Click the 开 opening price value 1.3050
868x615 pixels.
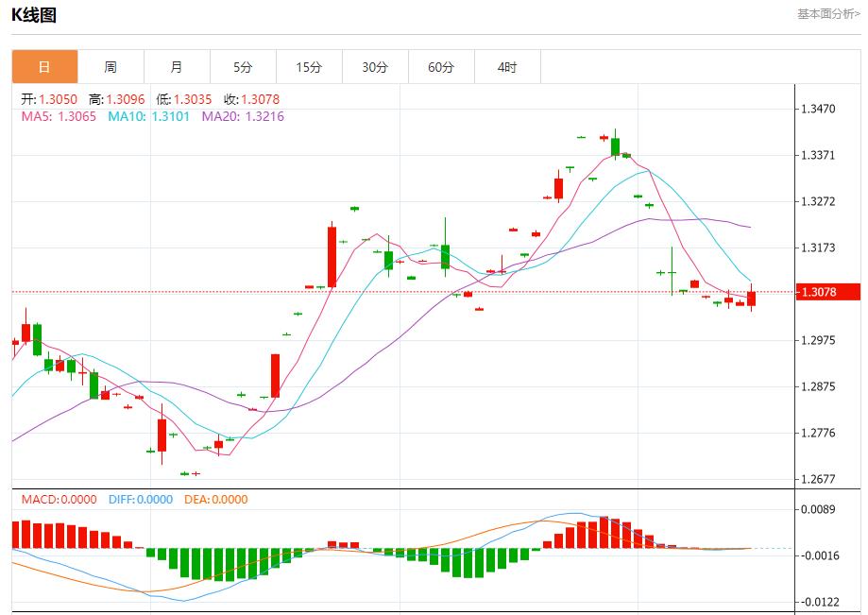pyautogui.click(x=58, y=99)
